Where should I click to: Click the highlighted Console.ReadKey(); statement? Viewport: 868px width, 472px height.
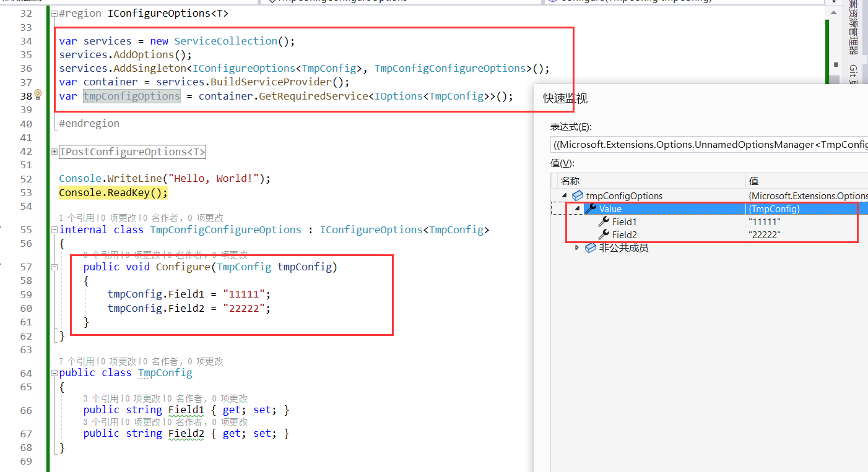[113, 193]
